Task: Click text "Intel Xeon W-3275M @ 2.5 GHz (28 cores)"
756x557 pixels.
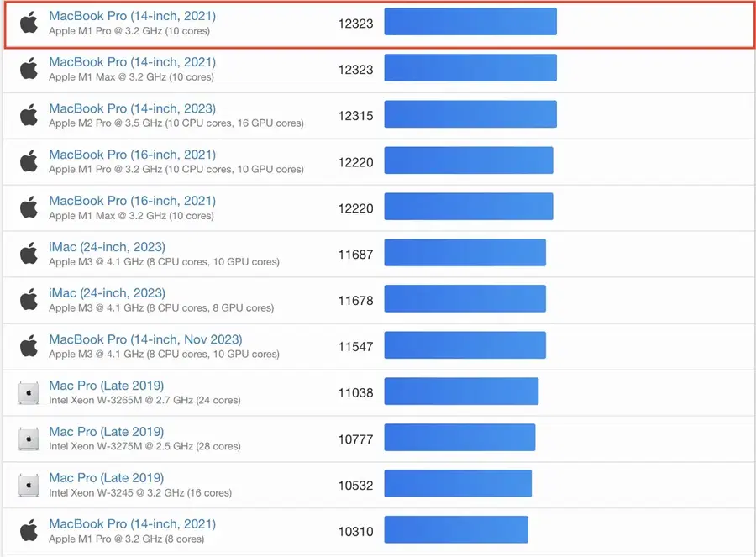Action: click(x=144, y=447)
